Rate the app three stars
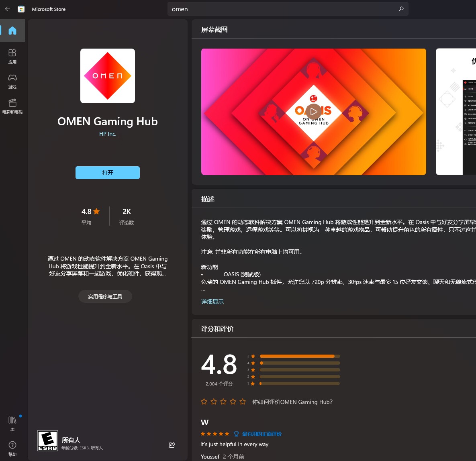Image resolution: width=476 pixels, height=461 pixels. pyautogui.click(x=223, y=402)
